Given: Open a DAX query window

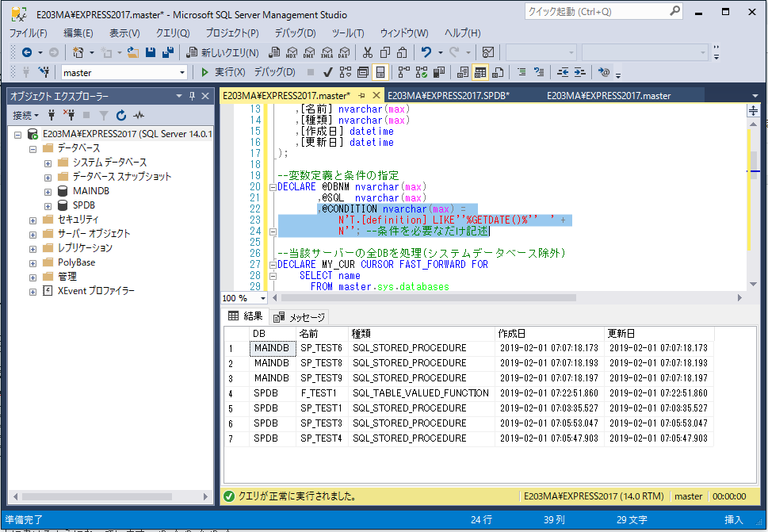Looking at the screenshot, I should 344,52.
